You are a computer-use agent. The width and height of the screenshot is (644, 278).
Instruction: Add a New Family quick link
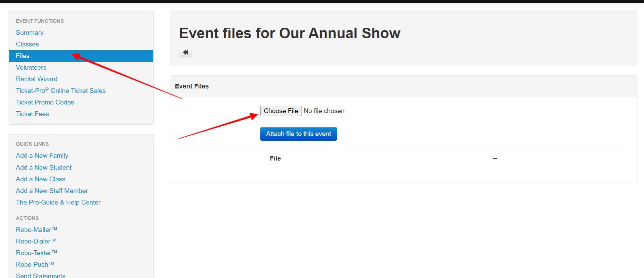point(42,156)
